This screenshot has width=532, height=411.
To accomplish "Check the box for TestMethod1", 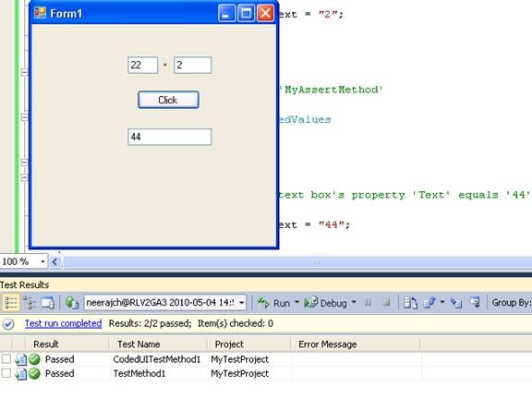I will click(x=6, y=373).
